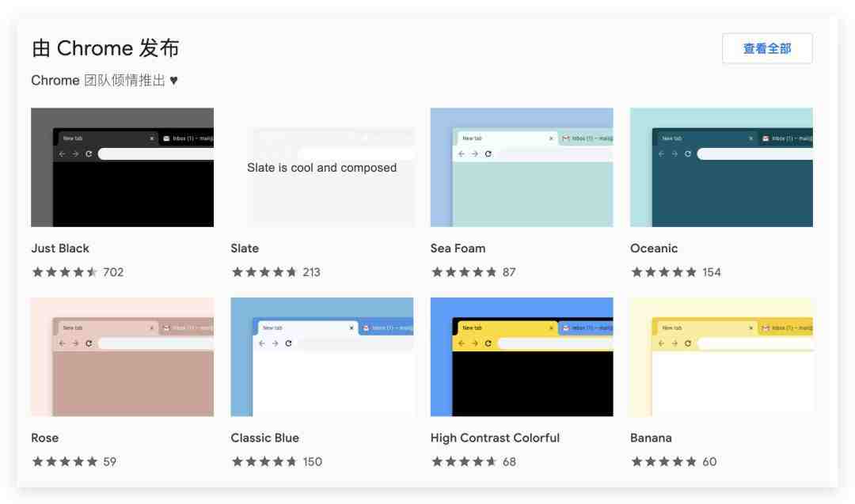The image size is (855, 504).
Task: Open the Oceanic theme thumbnail
Action: [x=721, y=167]
